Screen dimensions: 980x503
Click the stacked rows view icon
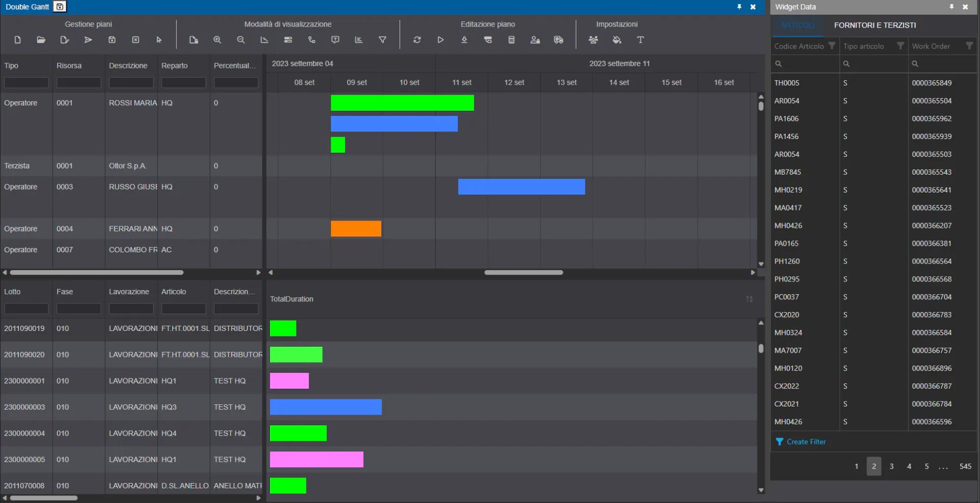point(288,40)
